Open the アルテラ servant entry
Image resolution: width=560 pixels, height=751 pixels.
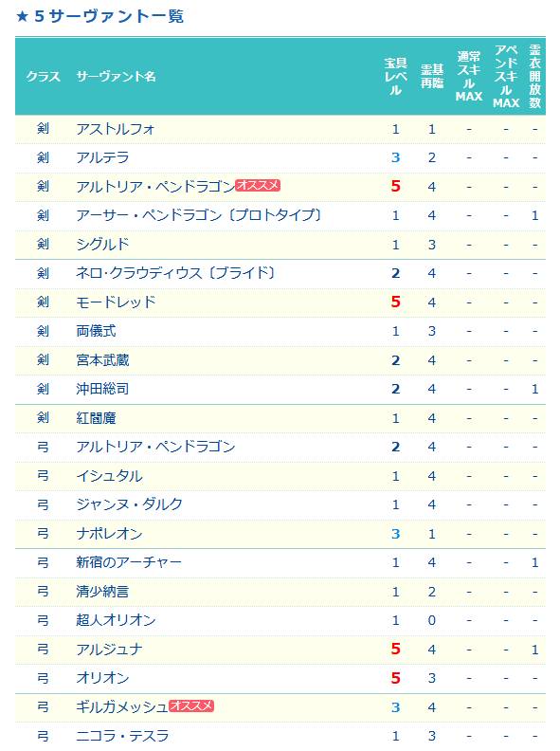(102, 157)
